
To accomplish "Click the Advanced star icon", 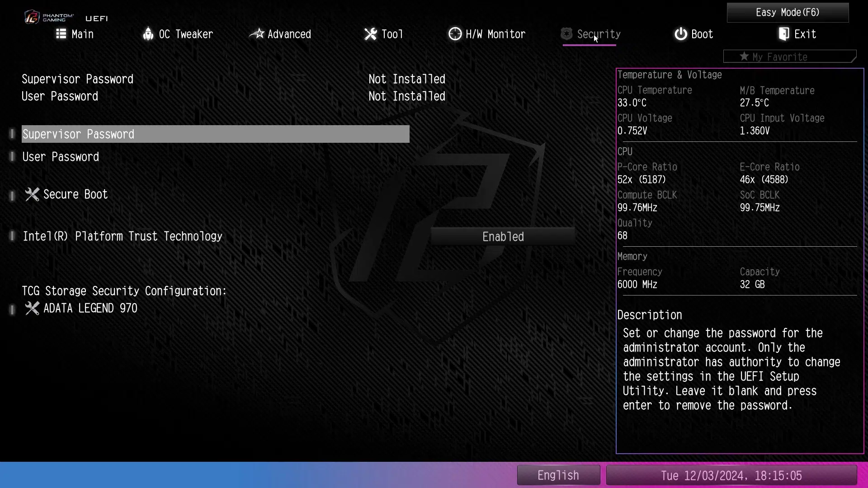I will 257,34.
